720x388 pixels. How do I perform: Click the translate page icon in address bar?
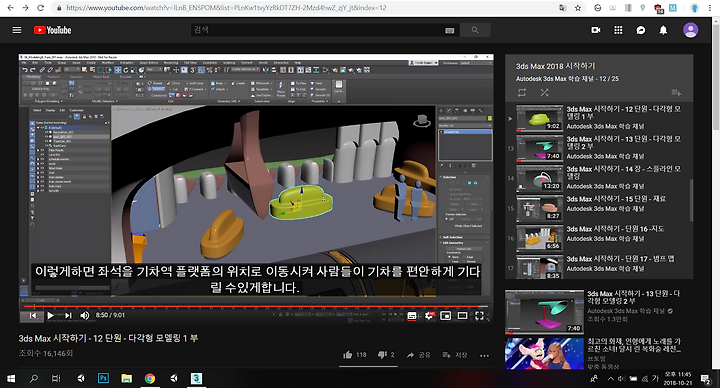coord(562,8)
